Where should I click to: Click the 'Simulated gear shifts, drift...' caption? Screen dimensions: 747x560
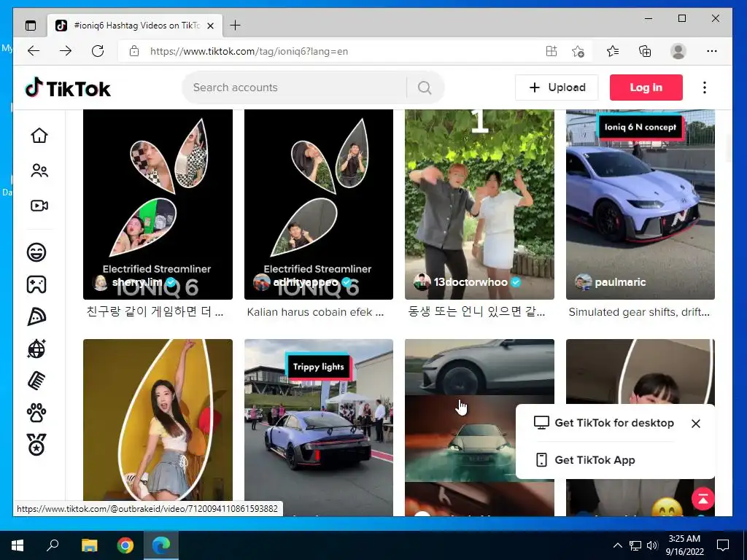(639, 312)
